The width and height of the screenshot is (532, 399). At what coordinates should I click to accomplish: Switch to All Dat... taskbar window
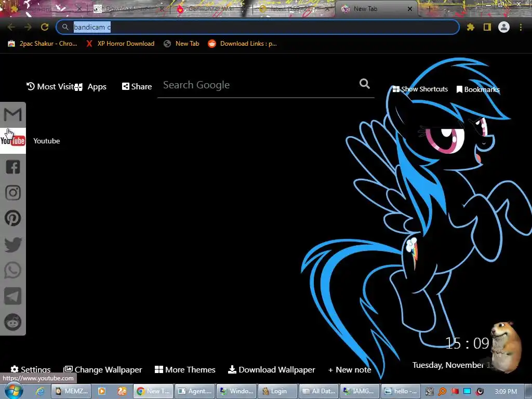pos(319,391)
